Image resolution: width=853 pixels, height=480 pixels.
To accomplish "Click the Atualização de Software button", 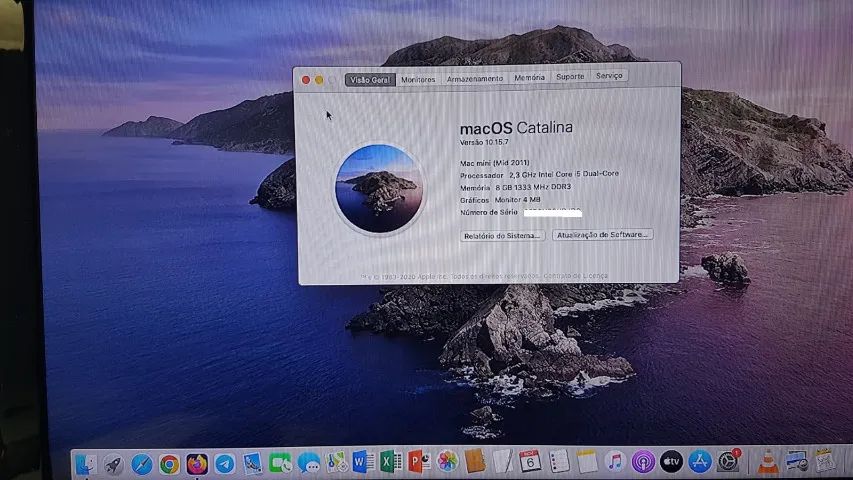I will pyautogui.click(x=602, y=235).
